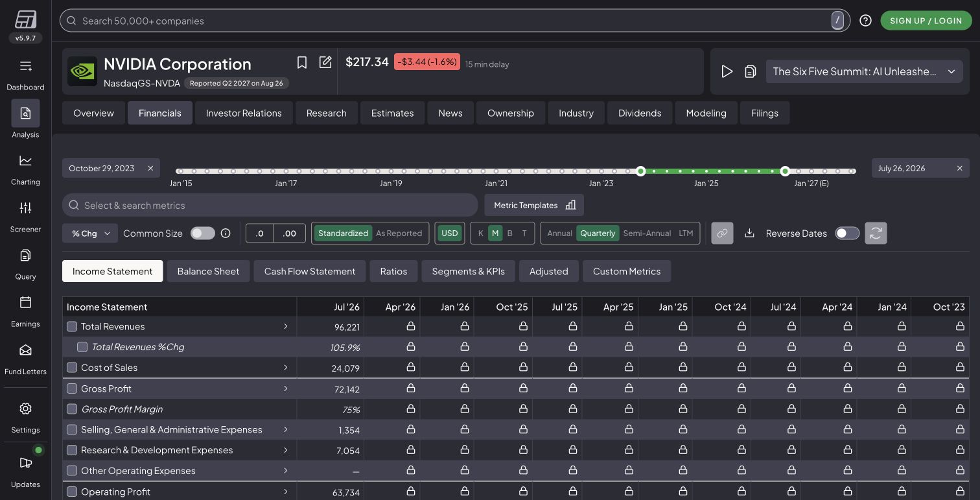The width and height of the screenshot is (980, 500).
Task: Check the Total Revenues checkbox
Action: pyautogui.click(x=72, y=326)
